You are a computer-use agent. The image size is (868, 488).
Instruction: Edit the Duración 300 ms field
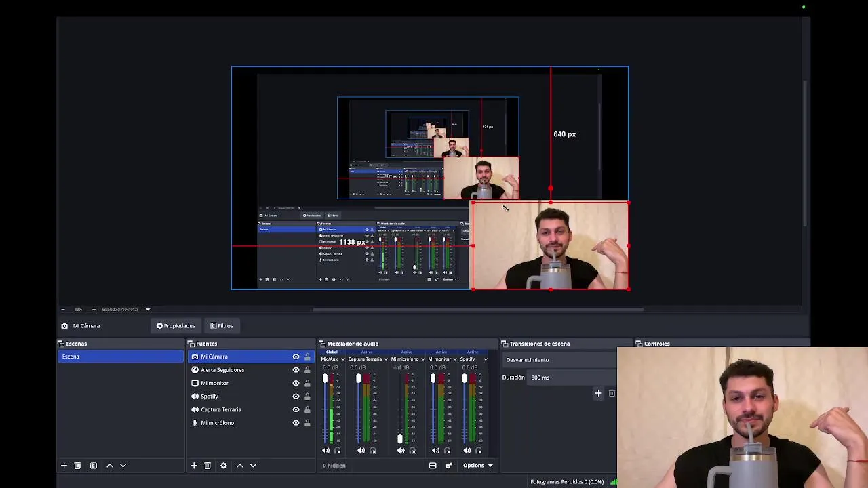pyautogui.click(x=572, y=378)
